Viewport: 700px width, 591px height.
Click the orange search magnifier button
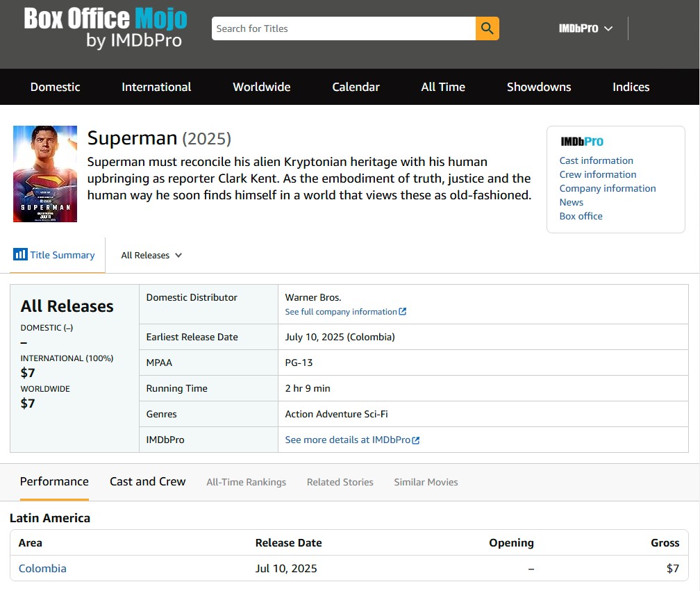(487, 28)
